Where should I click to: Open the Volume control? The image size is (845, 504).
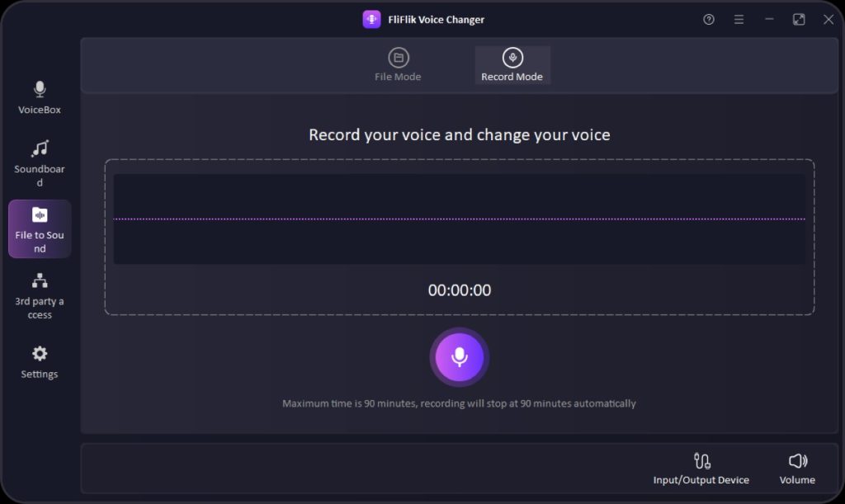click(797, 469)
